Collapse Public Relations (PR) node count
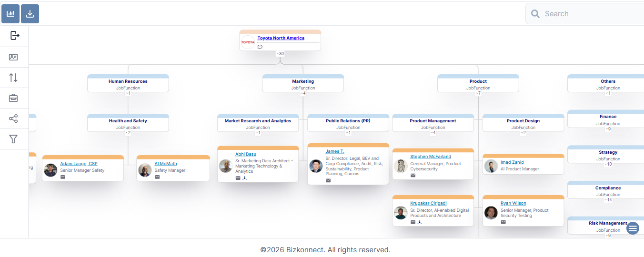 348,133
